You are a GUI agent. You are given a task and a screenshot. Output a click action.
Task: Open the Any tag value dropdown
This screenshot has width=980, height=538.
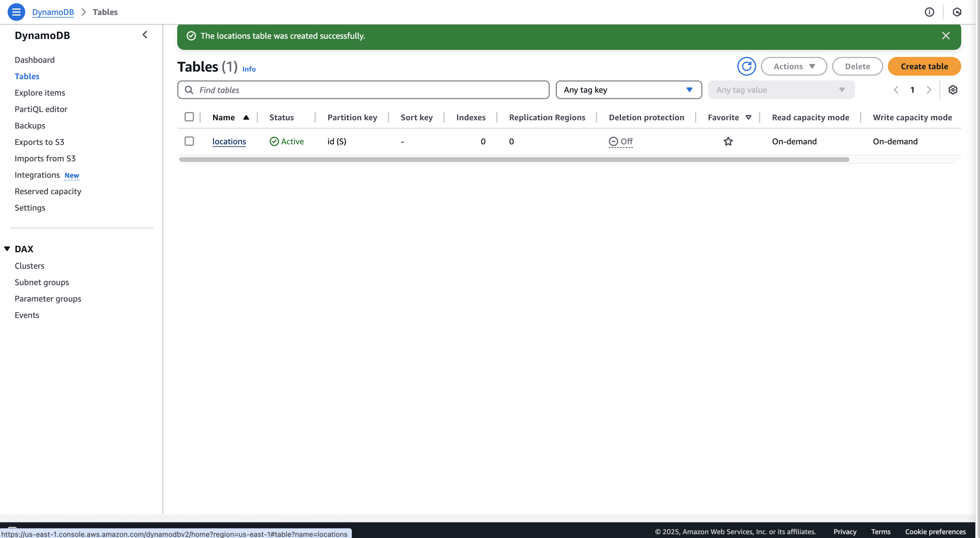click(781, 90)
